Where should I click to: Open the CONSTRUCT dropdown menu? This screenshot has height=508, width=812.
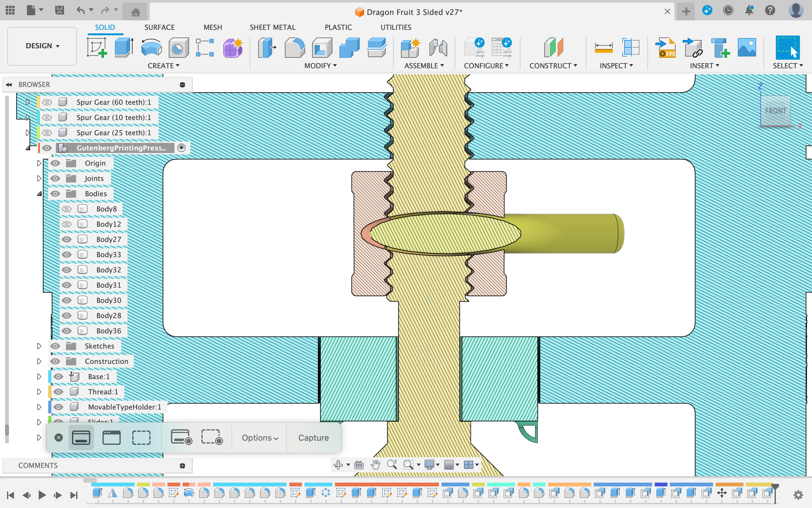[x=553, y=66]
